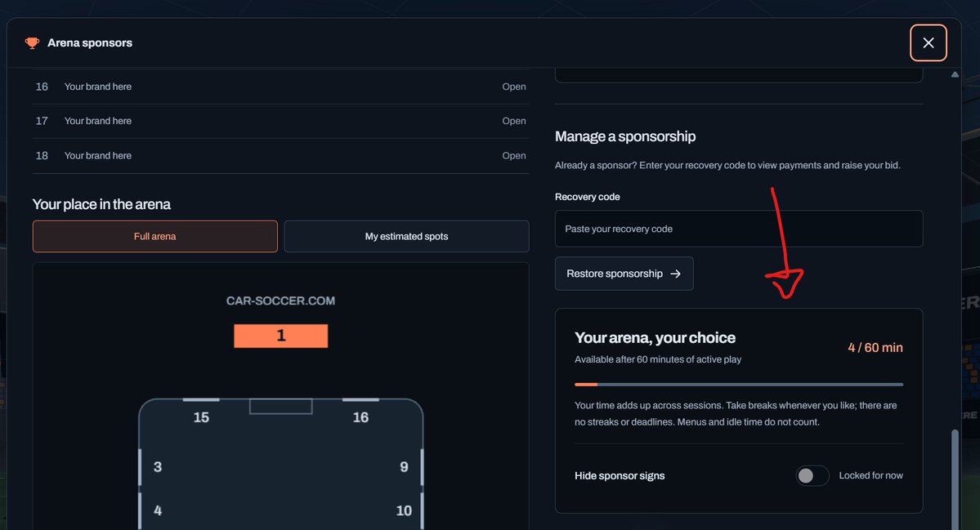This screenshot has width=980, height=530.
Task: Toggle the Hide sponsor signs switch
Action: pos(812,475)
